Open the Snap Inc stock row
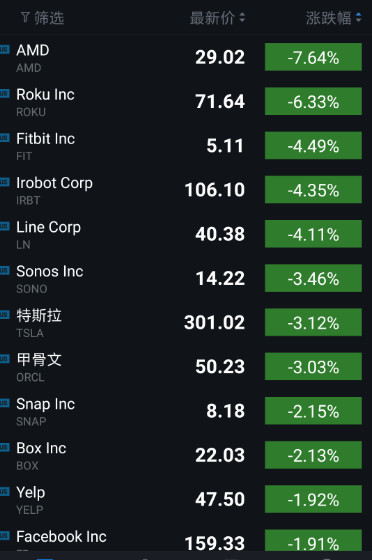Screen dimensions: 372x560 click(186, 411)
